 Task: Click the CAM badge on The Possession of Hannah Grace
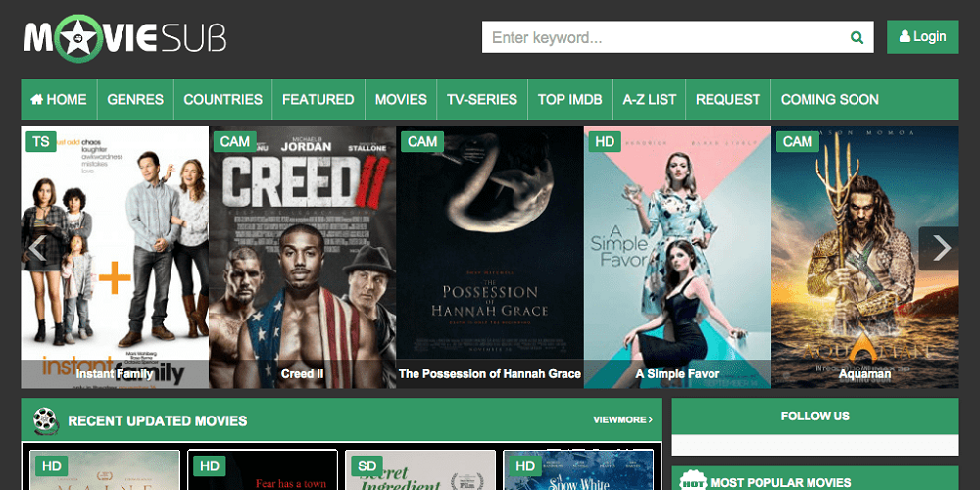click(x=422, y=142)
